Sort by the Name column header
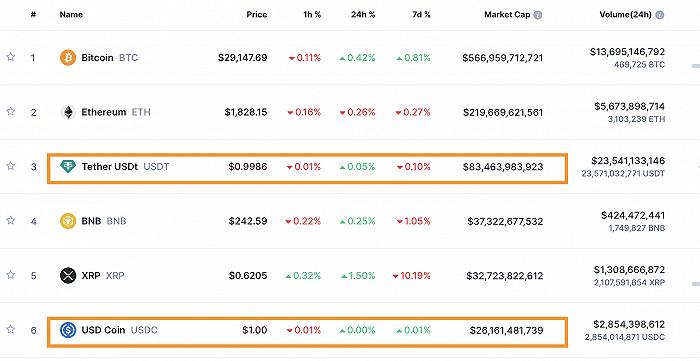700x361 pixels. point(71,14)
